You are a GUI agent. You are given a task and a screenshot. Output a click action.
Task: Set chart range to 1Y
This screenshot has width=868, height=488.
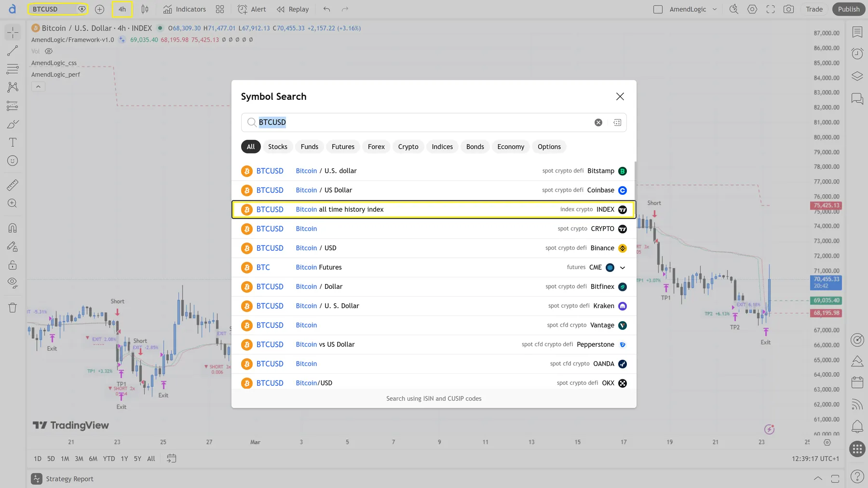124,459
